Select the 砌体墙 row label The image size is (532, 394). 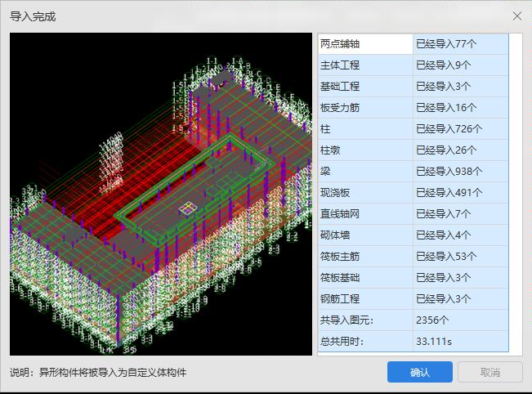[365, 235]
